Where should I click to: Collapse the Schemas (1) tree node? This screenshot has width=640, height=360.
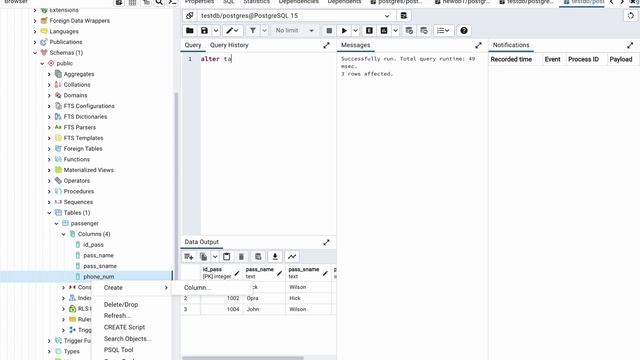click(35, 53)
